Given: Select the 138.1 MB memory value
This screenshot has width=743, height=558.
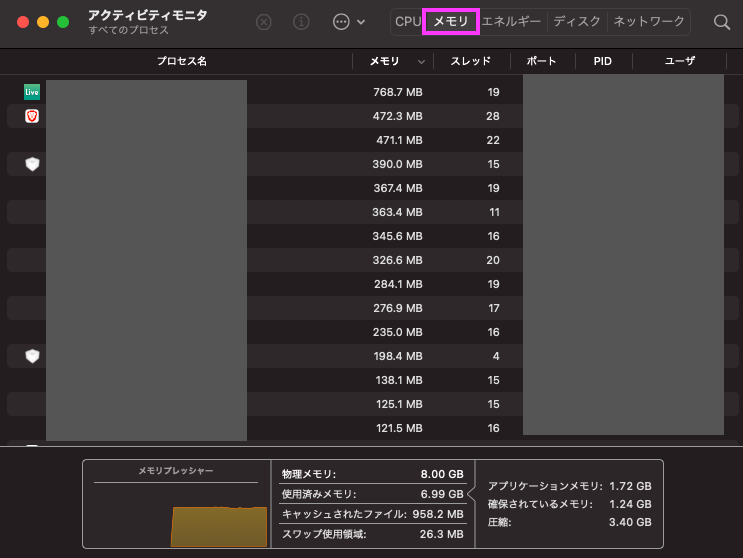Looking at the screenshot, I should point(399,380).
